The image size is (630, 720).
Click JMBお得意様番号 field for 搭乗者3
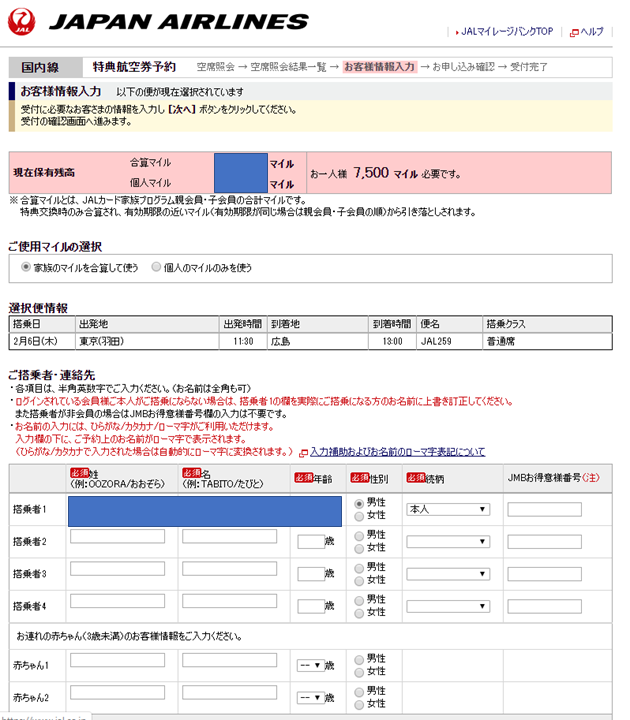coord(545,574)
